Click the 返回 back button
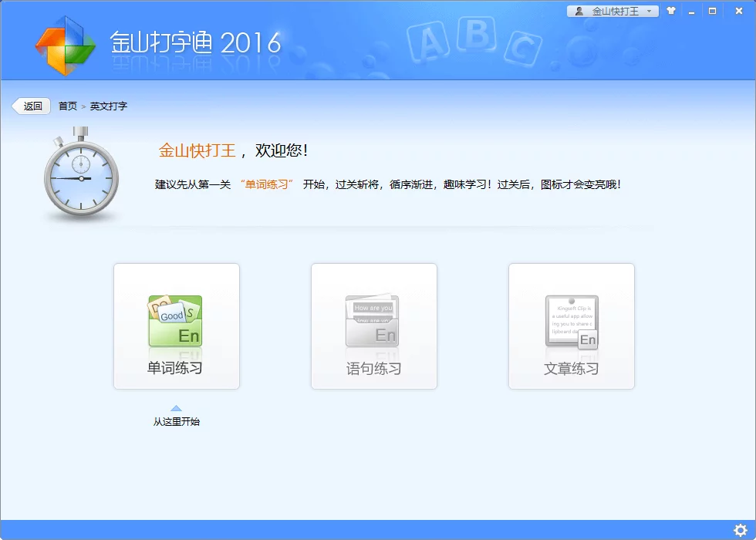756x540 pixels. tap(32, 106)
